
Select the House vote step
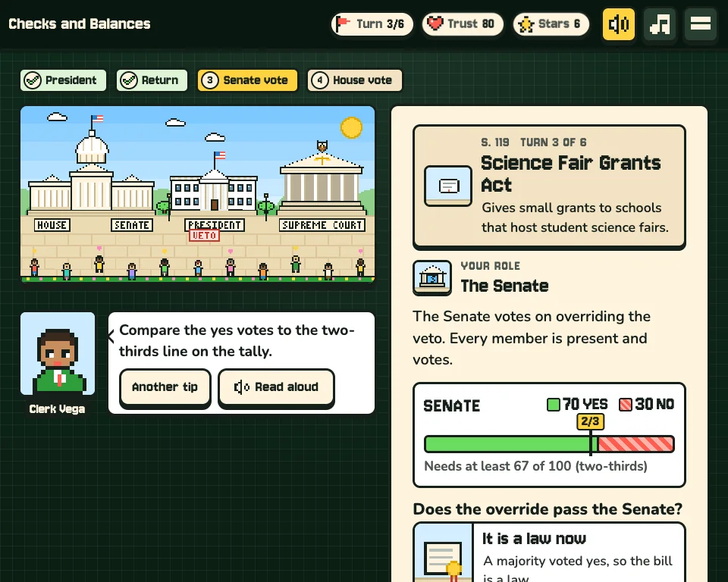pyautogui.click(x=355, y=80)
